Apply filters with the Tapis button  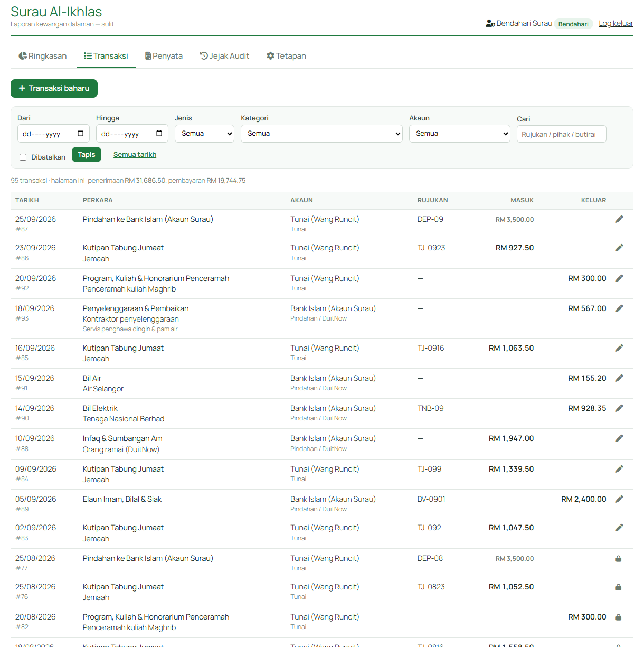[87, 154]
